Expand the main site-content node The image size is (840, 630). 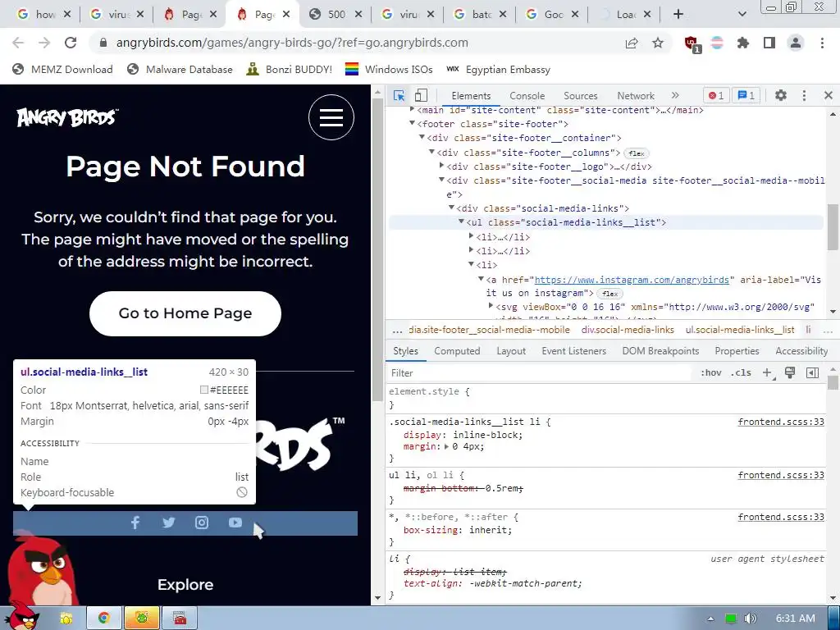[x=412, y=109]
